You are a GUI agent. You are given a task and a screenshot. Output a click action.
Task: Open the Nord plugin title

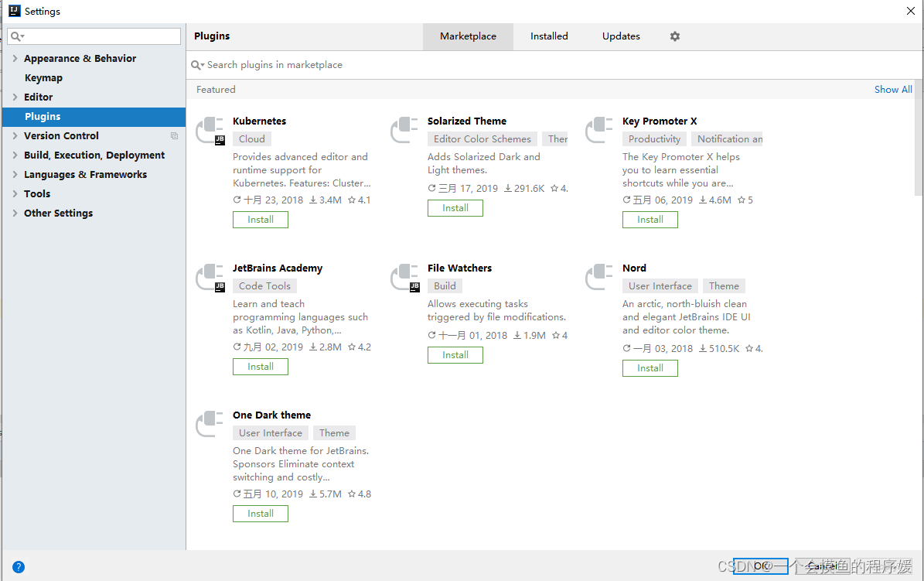point(634,268)
